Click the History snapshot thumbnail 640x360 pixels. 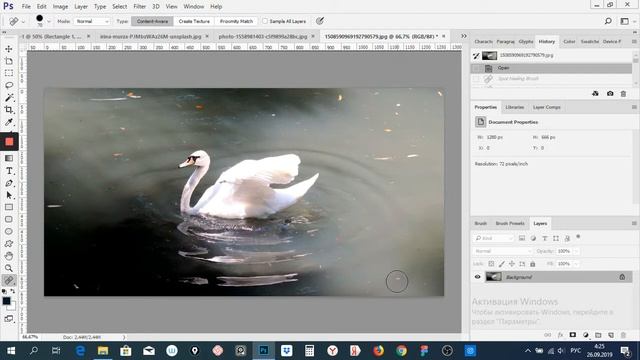489,56
